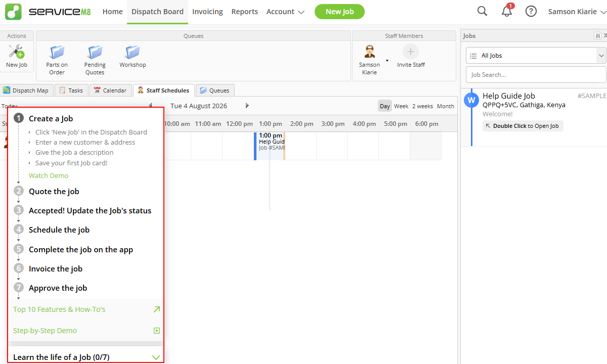The width and height of the screenshot is (607, 364).
Task: Open Dispatch Board menu
Action: point(157,12)
